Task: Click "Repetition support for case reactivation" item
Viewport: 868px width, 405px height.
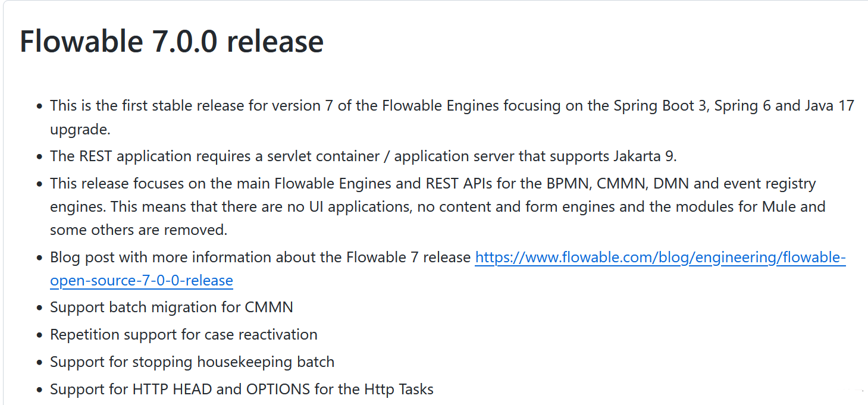Action: pos(183,335)
